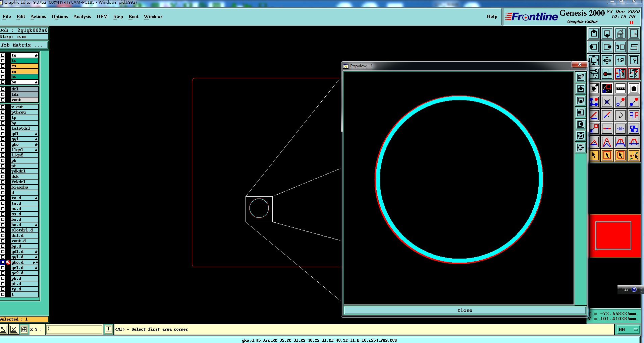Click the mirror F flip tool icon
Viewport: 644px width, 343px height.
click(x=634, y=115)
